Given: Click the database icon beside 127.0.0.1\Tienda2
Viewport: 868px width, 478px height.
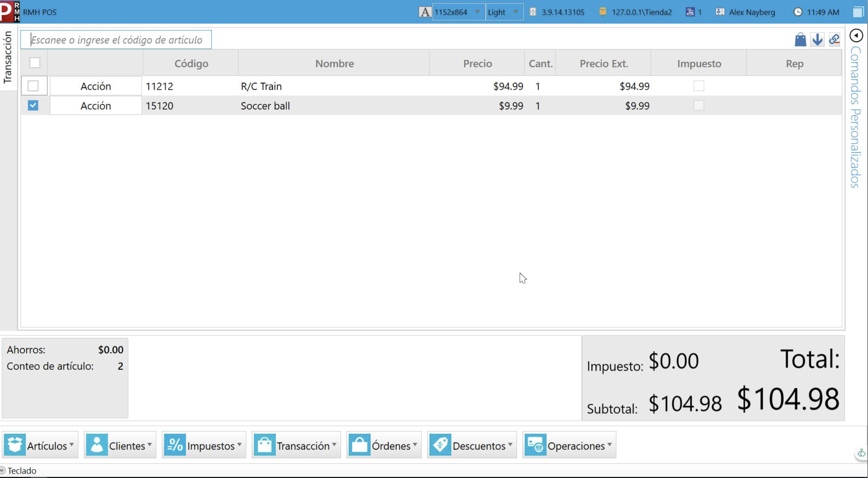Looking at the screenshot, I should pos(603,12).
